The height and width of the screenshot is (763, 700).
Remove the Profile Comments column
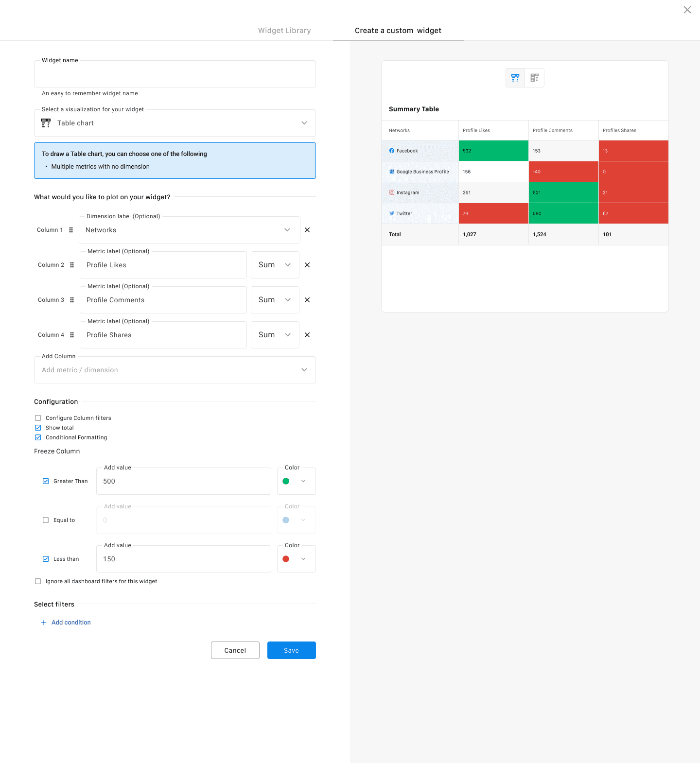tap(307, 300)
